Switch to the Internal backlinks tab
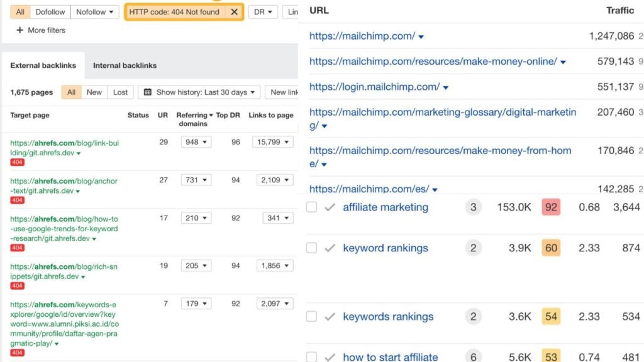 coord(125,65)
